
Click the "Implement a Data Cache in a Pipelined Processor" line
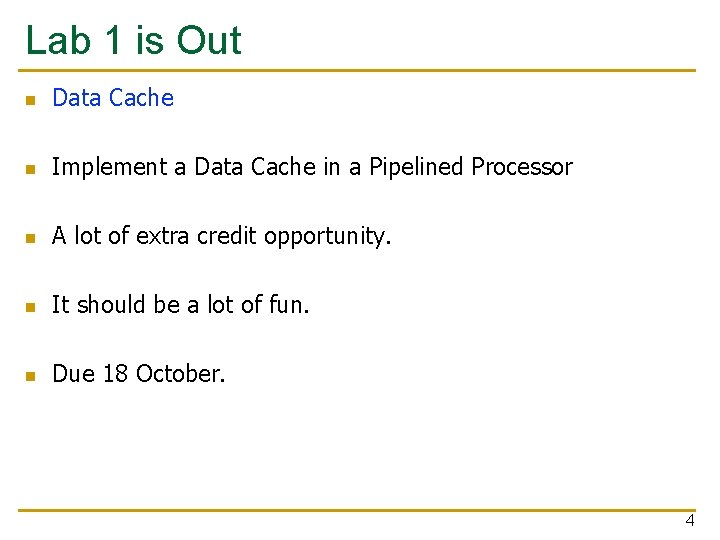[x=311, y=167]
